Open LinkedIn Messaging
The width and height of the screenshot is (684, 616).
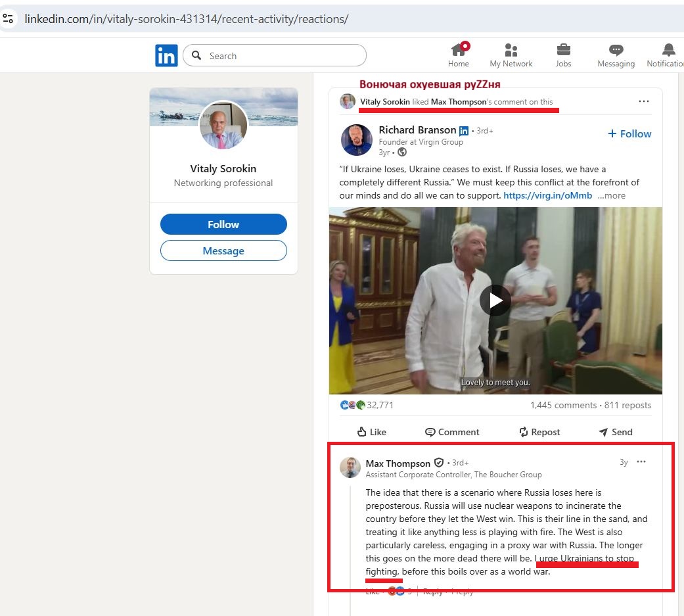tap(616, 54)
